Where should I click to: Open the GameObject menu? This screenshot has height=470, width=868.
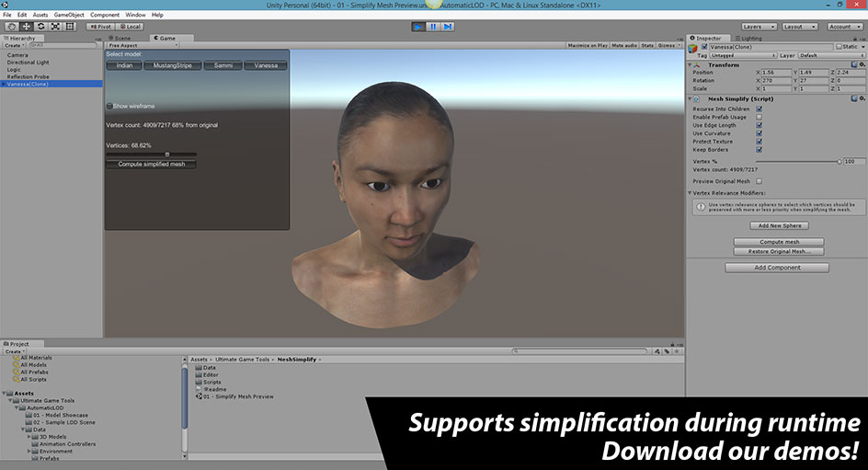[68, 15]
